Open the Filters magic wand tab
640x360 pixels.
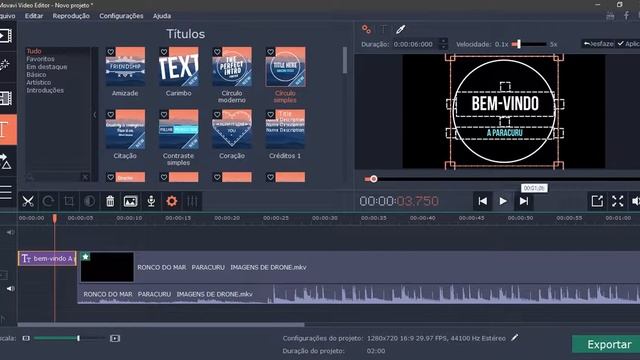[x=5, y=65]
